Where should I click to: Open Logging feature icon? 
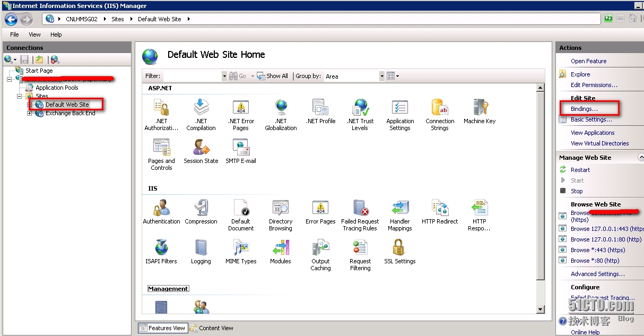click(201, 252)
